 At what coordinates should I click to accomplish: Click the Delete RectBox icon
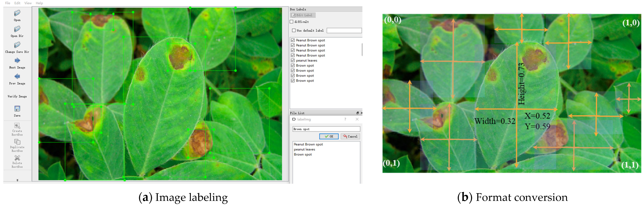tap(17, 158)
